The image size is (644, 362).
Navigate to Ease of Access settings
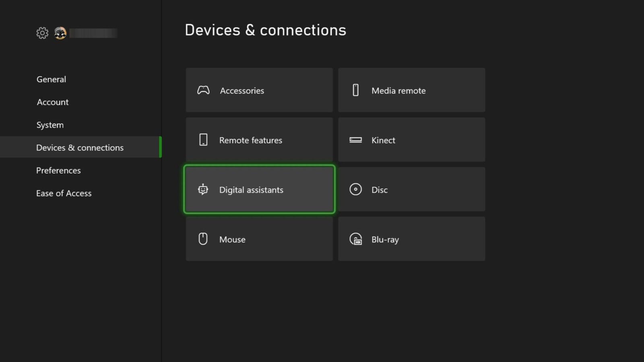[64, 193]
